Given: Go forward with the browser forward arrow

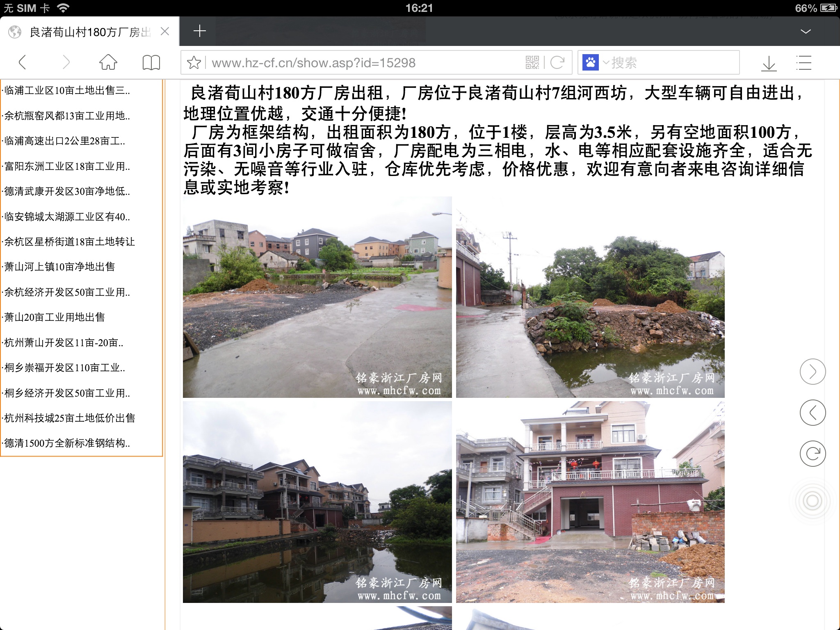Looking at the screenshot, I should click(x=66, y=62).
